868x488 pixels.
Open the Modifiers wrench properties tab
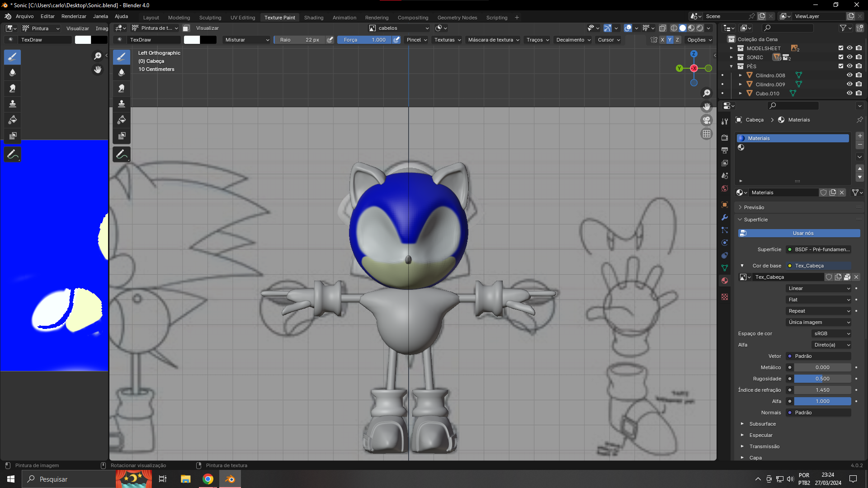725,217
